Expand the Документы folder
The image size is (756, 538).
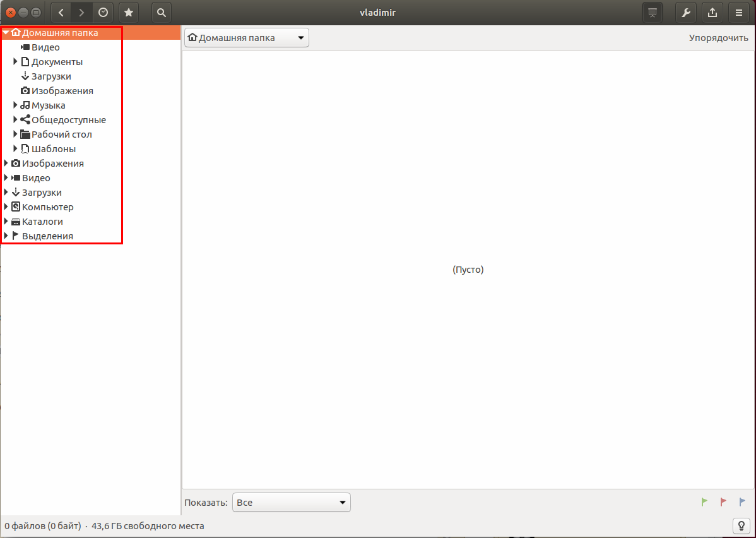point(15,62)
